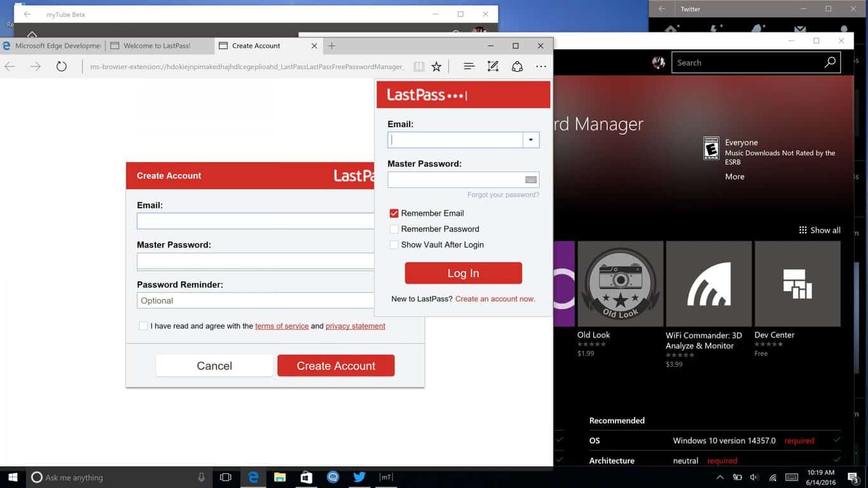Click the Edge back arrow
The width and height of the screenshot is (868, 488).
(10, 66)
